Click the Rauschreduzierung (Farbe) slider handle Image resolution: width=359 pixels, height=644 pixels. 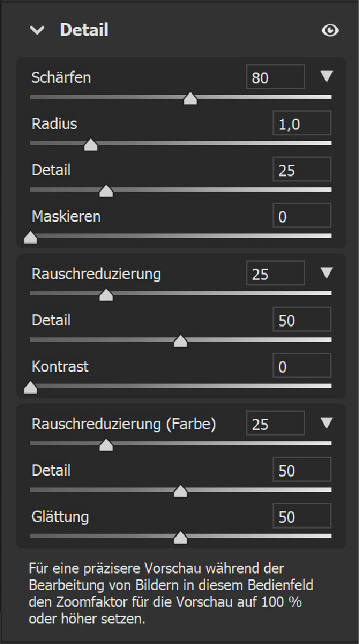[106, 445]
